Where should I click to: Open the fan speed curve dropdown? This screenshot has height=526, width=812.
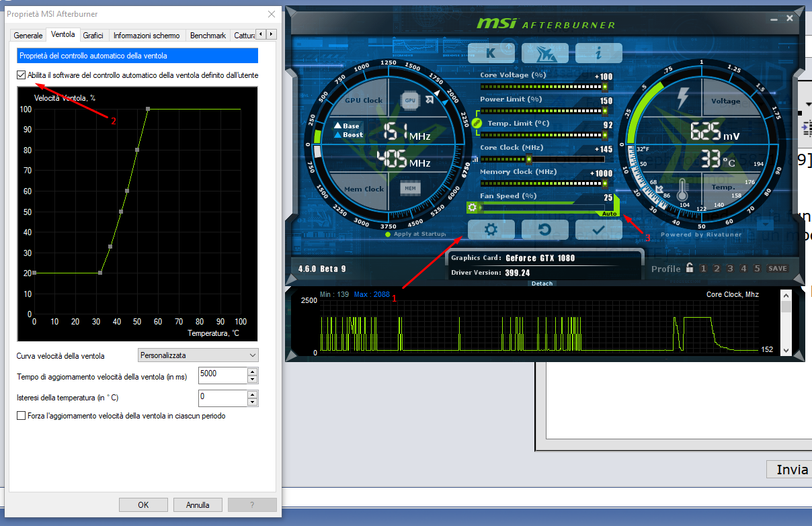click(x=198, y=355)
